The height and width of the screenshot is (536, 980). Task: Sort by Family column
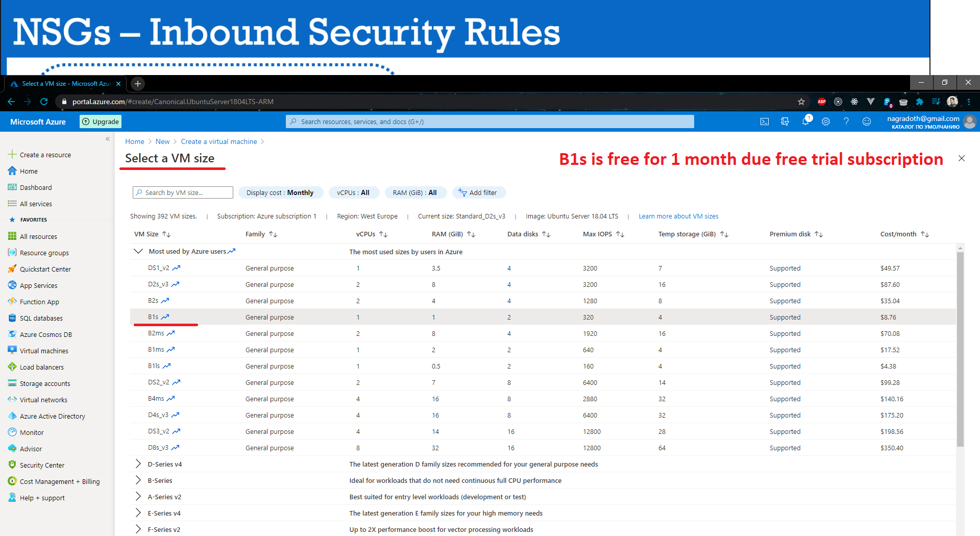(261, 234)
